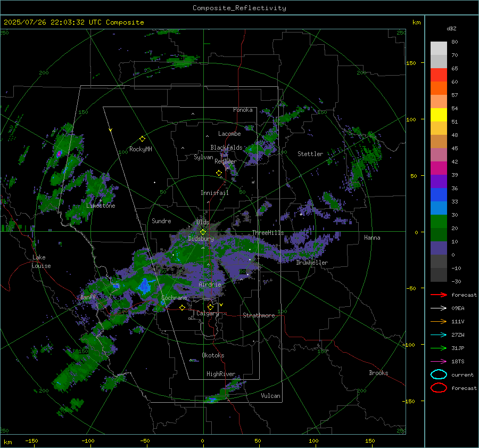The height and width of the screenshot is (448, 479).
Task: Click the HighRiver label
Action: 221,374
